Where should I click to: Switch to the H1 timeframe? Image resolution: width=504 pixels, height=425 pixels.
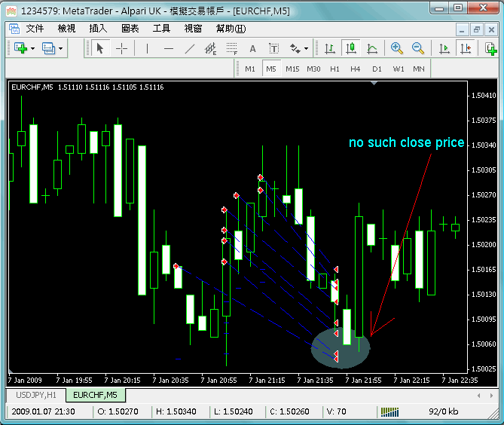(x=334, y=69)
